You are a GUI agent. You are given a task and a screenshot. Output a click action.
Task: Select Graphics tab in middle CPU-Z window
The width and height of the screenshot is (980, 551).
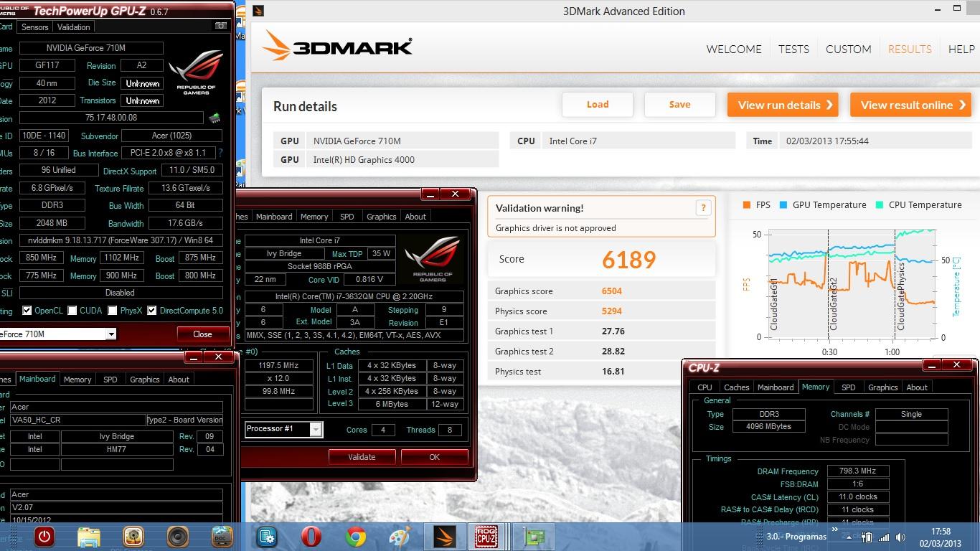[x=381, y=217]
